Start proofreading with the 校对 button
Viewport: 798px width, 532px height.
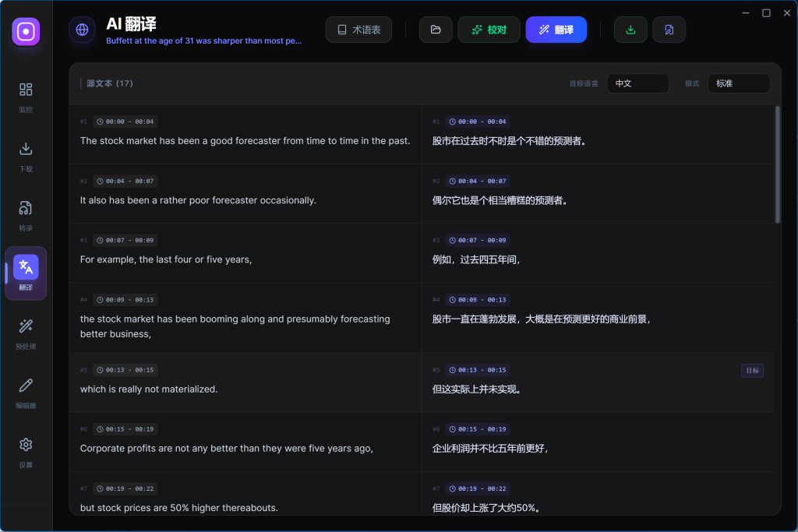(489, 29)
